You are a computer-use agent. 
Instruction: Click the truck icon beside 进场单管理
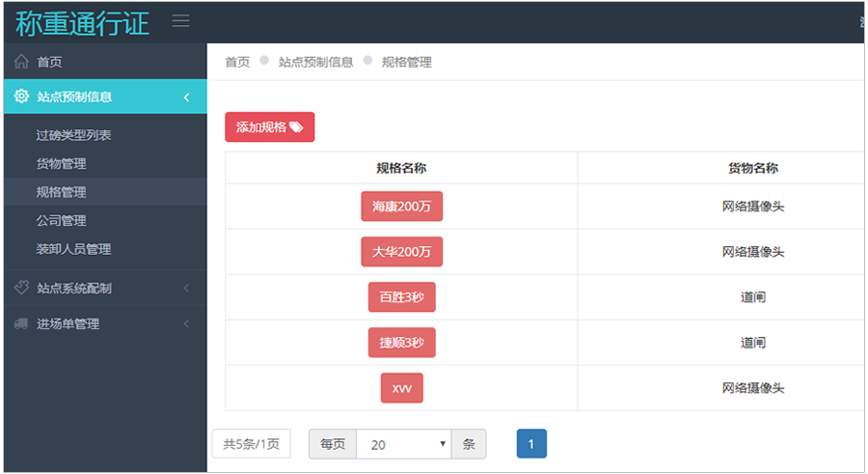click(21, 323)
